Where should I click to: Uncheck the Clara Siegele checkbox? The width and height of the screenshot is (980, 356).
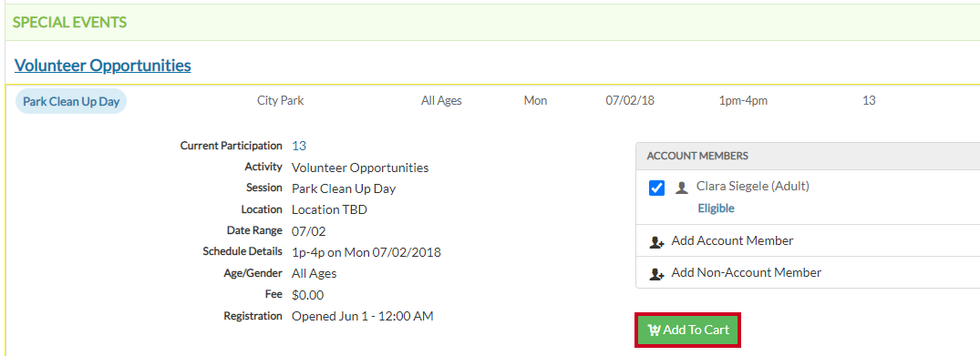(657, 188)
